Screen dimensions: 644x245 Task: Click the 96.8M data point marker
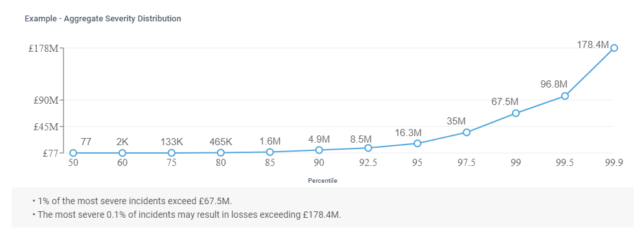pyautogui.click(x=565, y=96)
